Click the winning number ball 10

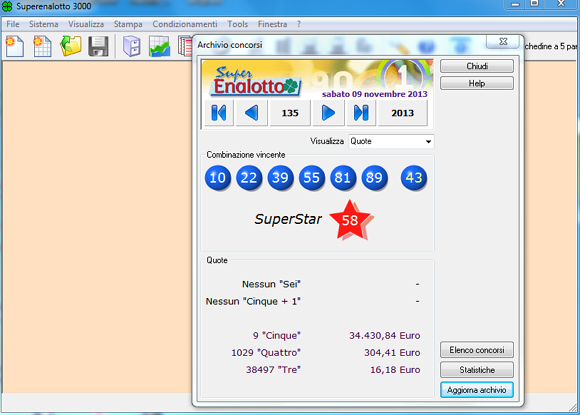point(218,178)
